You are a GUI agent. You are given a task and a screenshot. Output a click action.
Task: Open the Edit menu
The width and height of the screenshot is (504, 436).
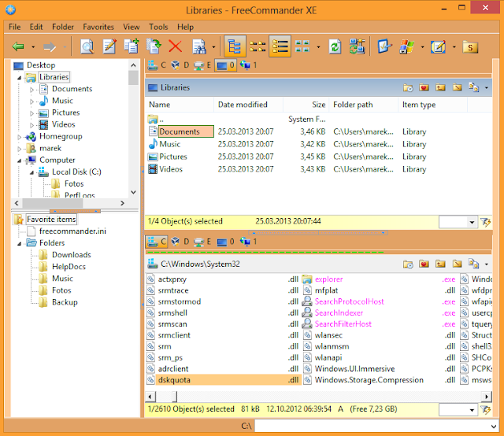click(x=36, y=27)
